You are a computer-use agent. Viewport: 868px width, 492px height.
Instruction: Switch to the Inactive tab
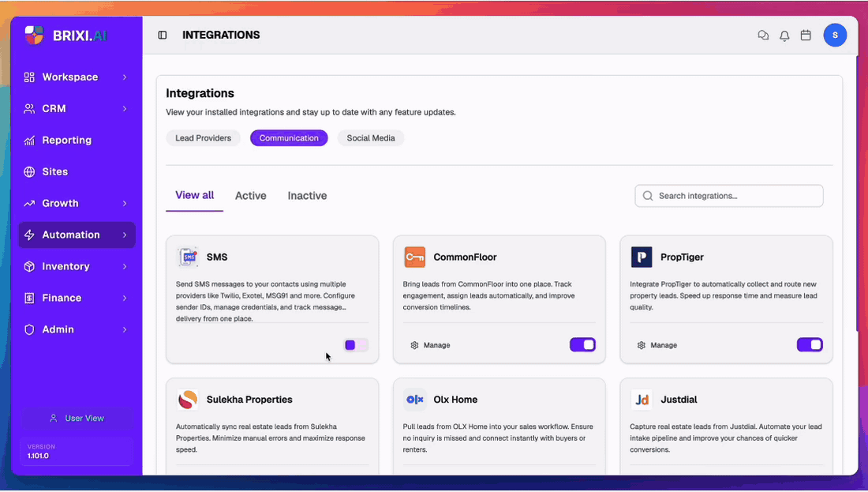(307, 196)
